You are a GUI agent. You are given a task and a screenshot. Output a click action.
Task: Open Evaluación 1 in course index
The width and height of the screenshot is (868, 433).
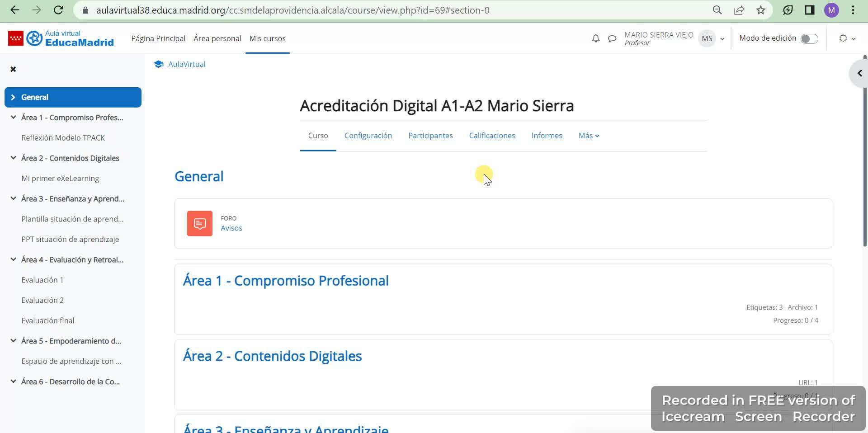click(x=42, y=280)
